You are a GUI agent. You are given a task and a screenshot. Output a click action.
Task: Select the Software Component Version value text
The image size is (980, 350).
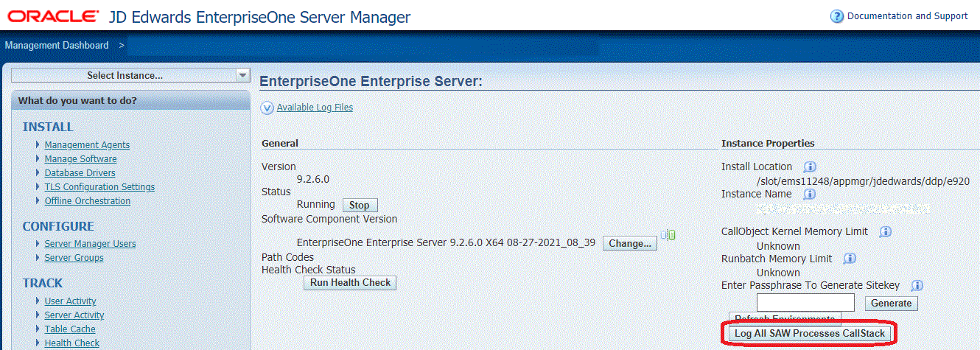(446, 242)
